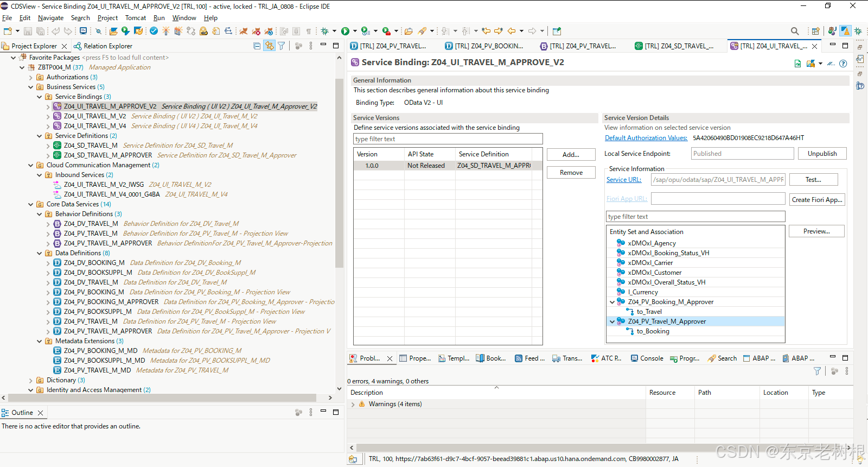Collapse the Data Definitions folder
Viewport: 868px width, 467px height.
(x=39, y=253)
